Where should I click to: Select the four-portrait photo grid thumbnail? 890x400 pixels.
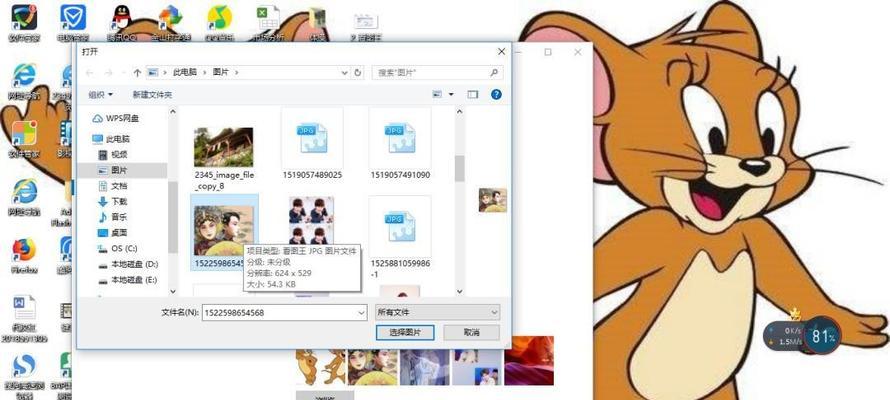(312, 221)
